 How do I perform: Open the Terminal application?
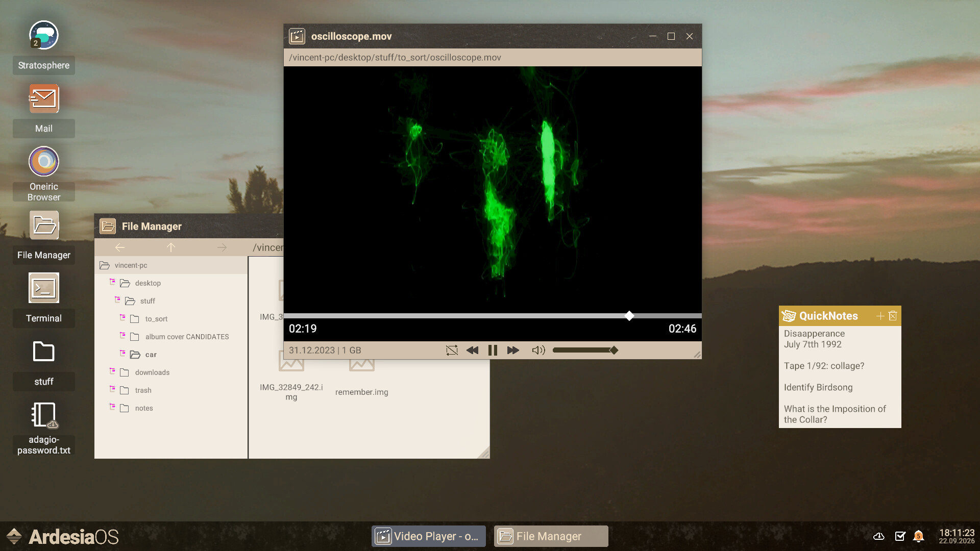pyautogui.click(x=43, y=288)
